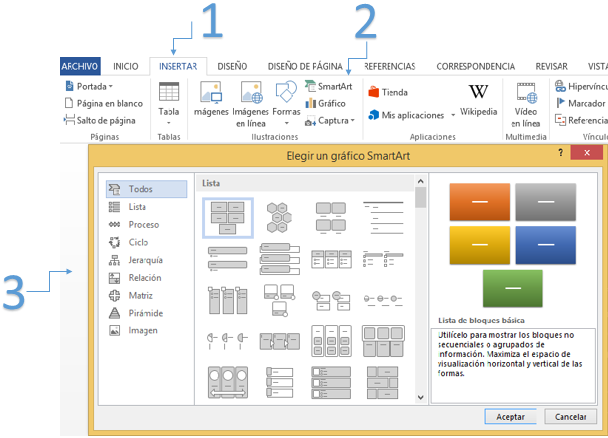Click the Wikipedia app icon
Image resolution: width=608 pixels, height=438 pixels.
pyautogui.click(x=478, y=92)
